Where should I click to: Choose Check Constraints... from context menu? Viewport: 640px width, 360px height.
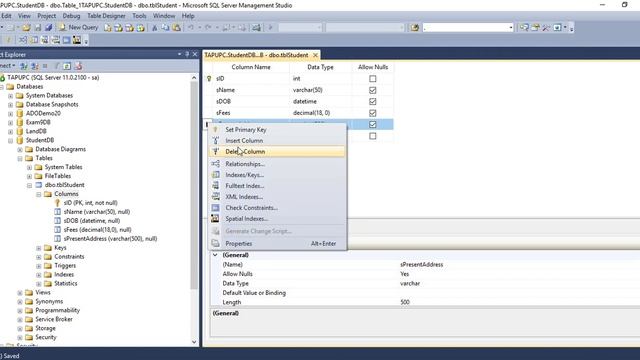coord(278,208)
